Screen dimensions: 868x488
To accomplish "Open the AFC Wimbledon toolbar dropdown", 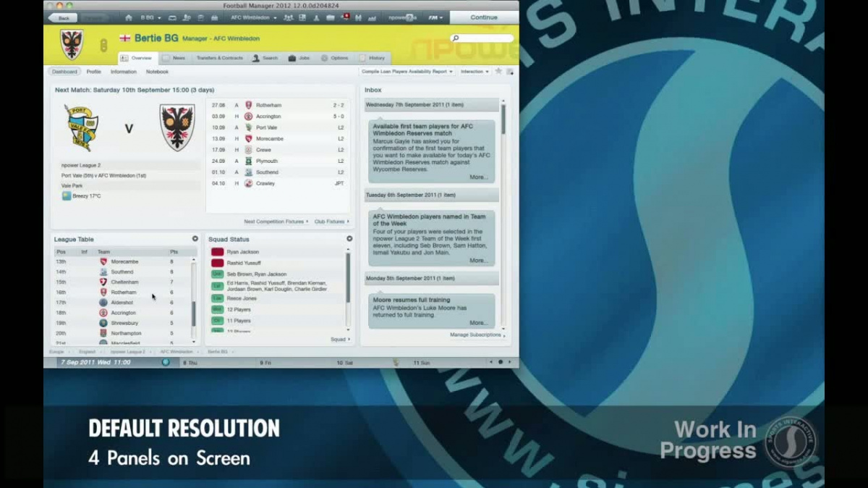I will 253,17.
